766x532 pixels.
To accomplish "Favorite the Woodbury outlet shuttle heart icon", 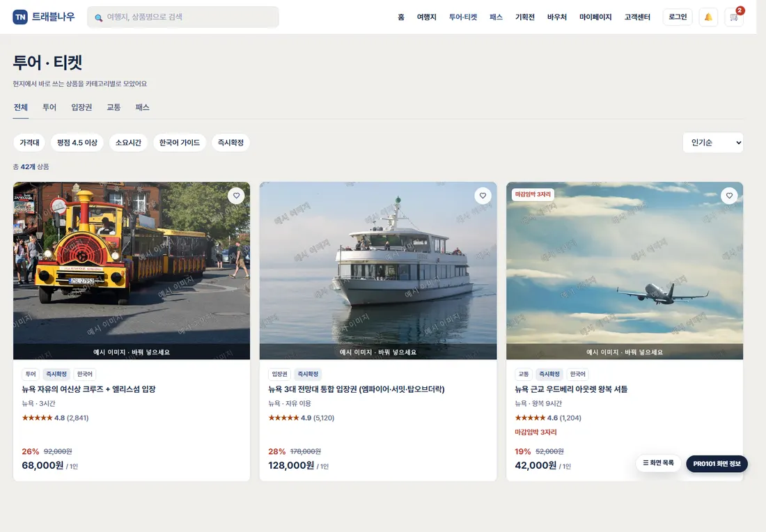I will coord(729,196).
